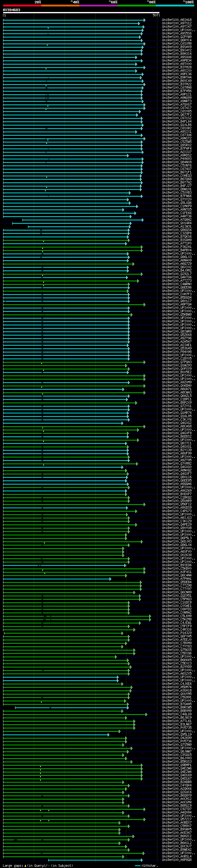
Task: Click the cyan ~100% identity legend segment
Action: pyautogui.click(x=175, y=6)
